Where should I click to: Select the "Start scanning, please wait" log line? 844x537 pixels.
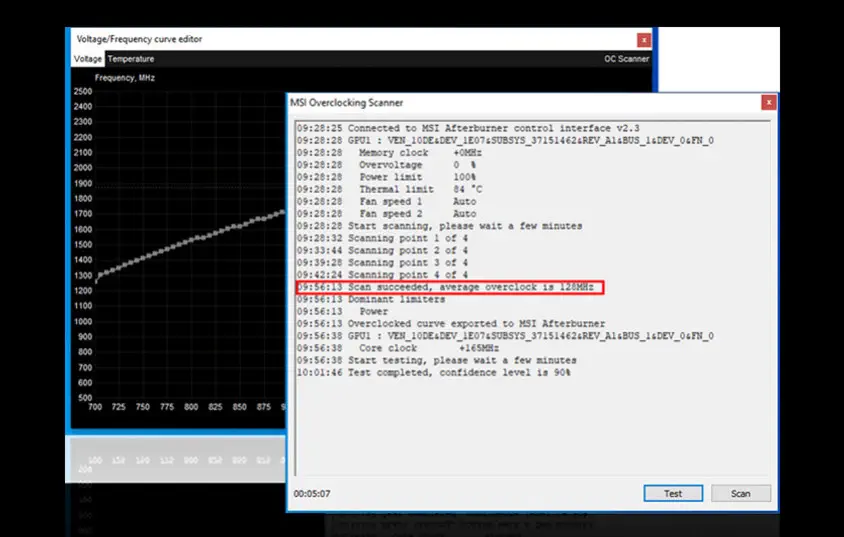(x=439, y=226)
